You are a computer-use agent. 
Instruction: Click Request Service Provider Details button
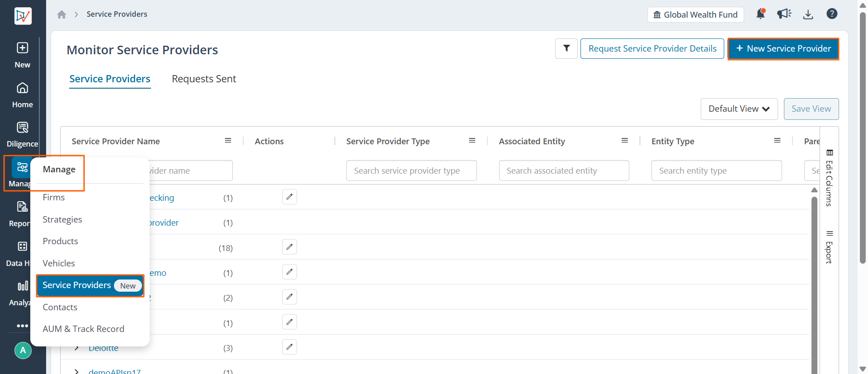pos(652,49)
